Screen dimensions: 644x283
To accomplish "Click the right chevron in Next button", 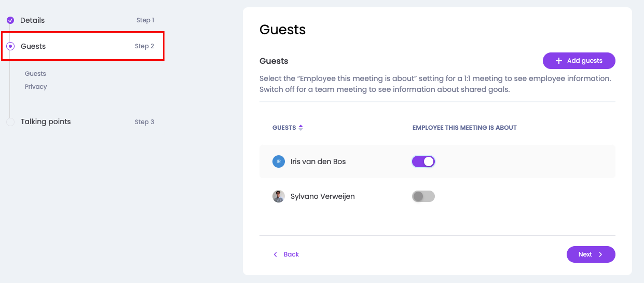I will point(600,254).
